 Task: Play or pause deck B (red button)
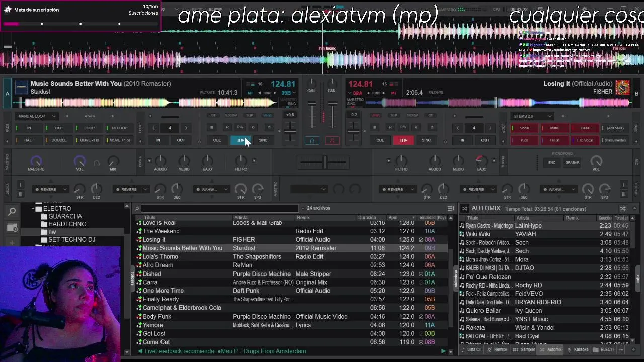[403, 140]
